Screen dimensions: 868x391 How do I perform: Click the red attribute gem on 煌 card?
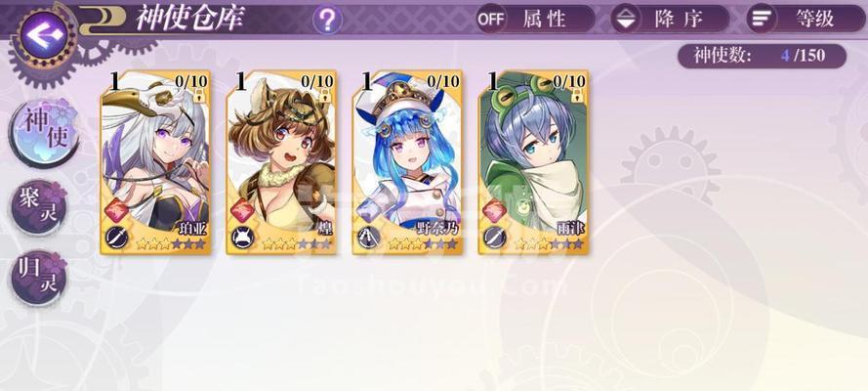pyautogui.click(x=241, y=211)
